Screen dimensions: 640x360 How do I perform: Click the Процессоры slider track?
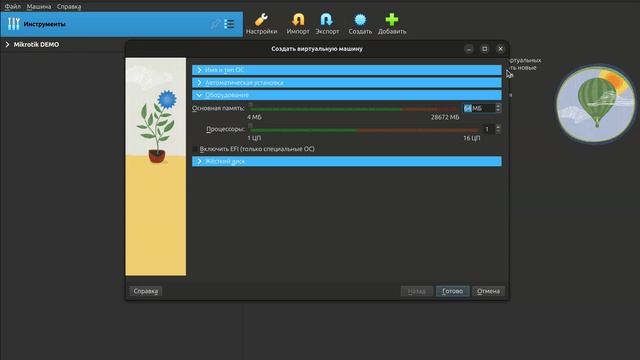pos(364,129)
